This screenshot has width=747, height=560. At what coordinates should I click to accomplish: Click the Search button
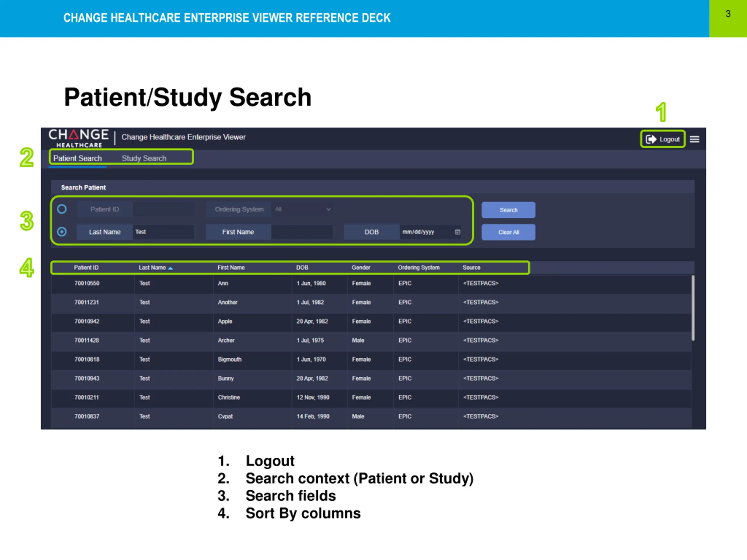coord(508,210)
